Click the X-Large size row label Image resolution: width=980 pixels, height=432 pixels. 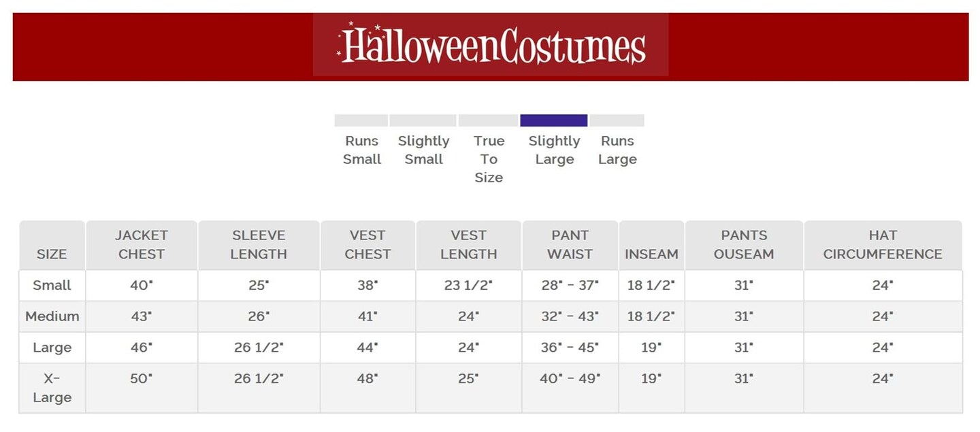(x=52, y=388)
